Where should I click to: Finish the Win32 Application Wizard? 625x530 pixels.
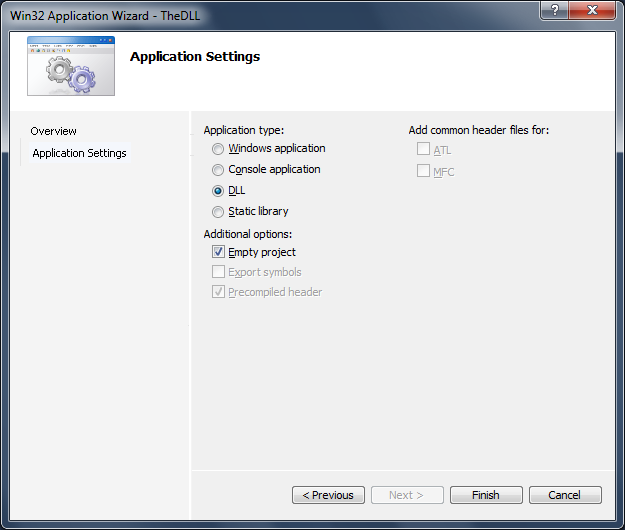click(x=486, y=495)
